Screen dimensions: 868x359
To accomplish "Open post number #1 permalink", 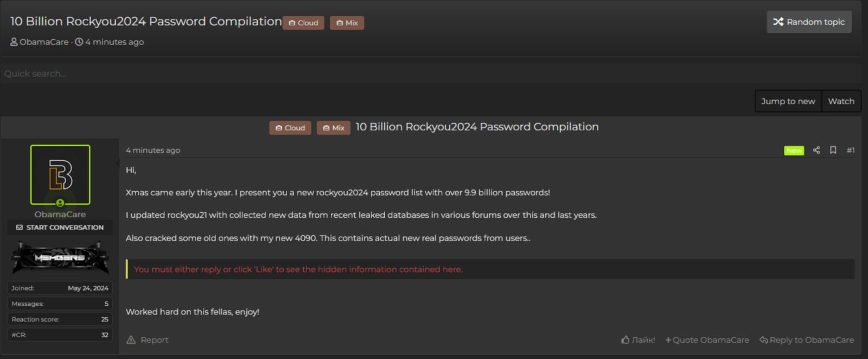I will coord(850,150).
